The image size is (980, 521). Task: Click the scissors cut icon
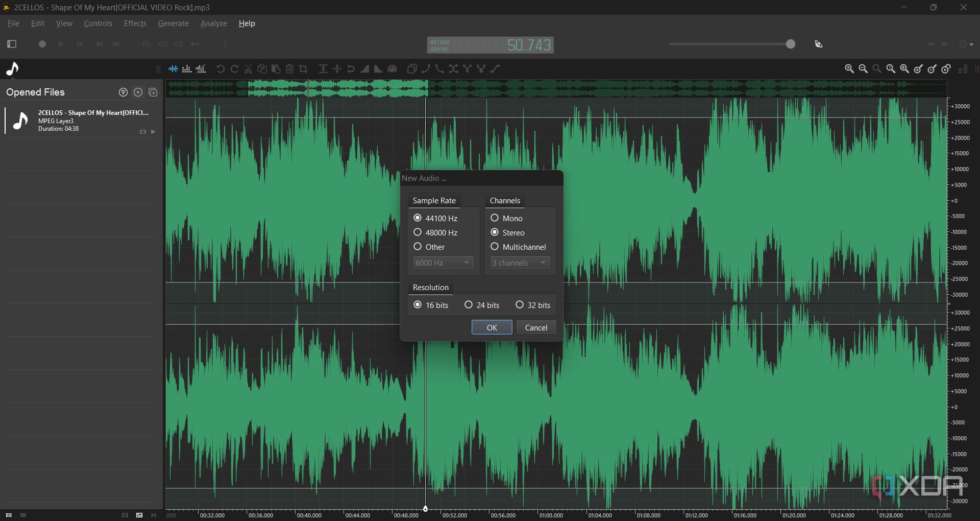point(249,69)
